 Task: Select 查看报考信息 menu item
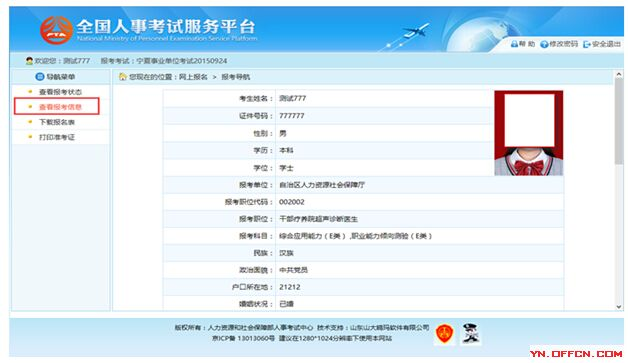(60, 107)
